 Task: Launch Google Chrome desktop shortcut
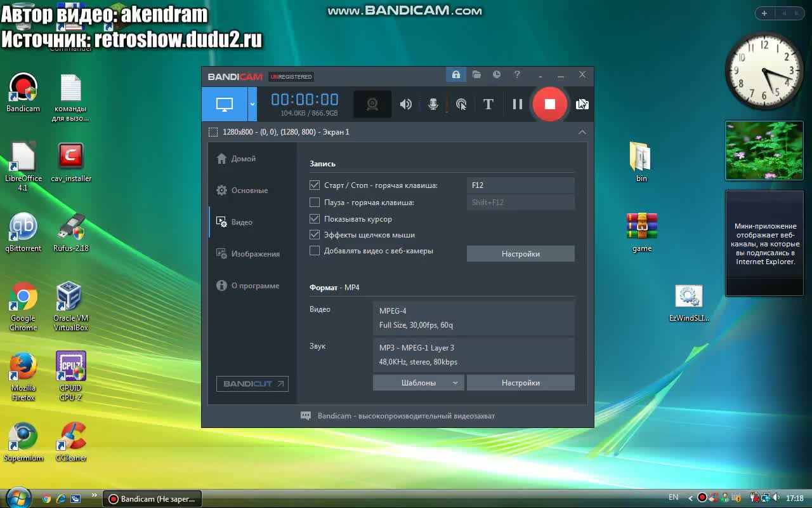pos(23,307)
